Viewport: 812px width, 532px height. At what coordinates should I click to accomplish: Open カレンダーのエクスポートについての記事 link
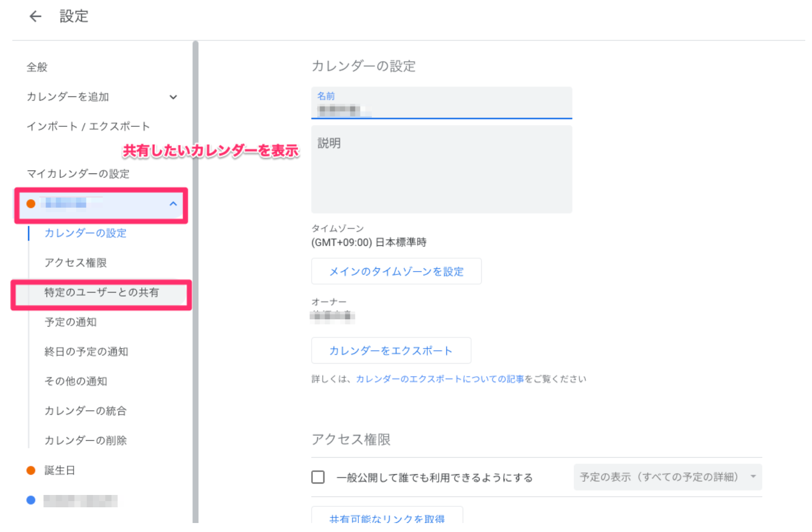pyautogui.click(x=440, y=379)
